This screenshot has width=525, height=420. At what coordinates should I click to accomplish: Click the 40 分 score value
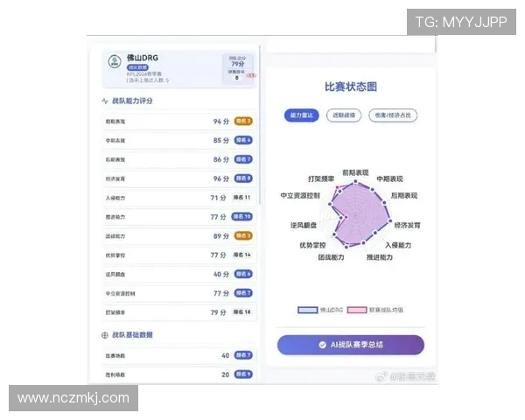221,274
